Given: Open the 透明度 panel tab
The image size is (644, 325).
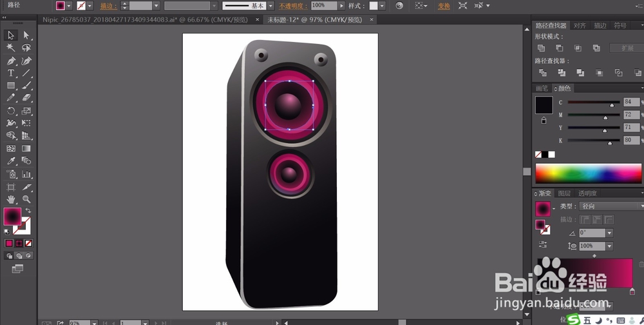Looking at the screenshot, I should pos(587,193).
